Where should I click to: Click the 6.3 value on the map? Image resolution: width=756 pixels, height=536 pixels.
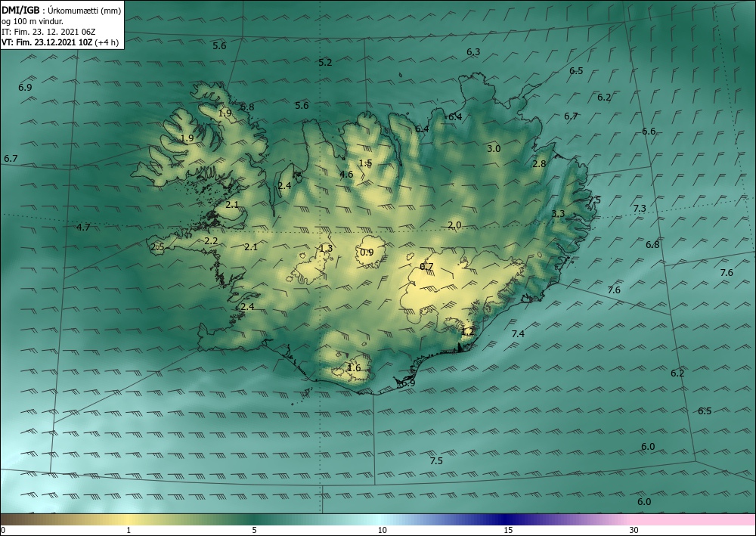(473, 52)
